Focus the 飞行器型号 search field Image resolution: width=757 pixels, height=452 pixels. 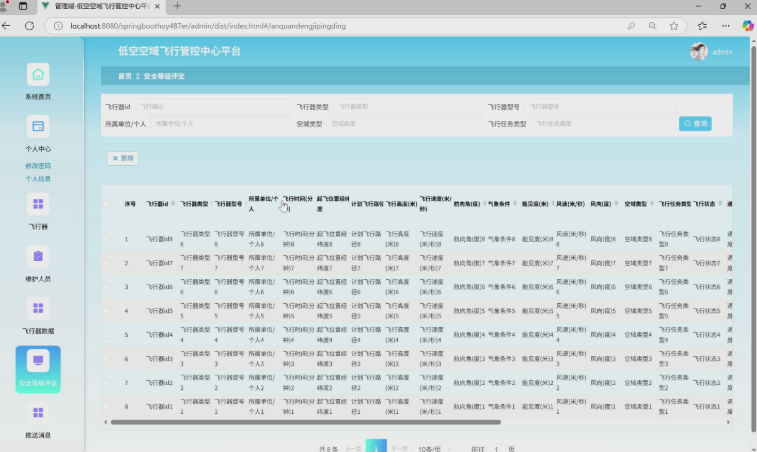pos(599,107)
